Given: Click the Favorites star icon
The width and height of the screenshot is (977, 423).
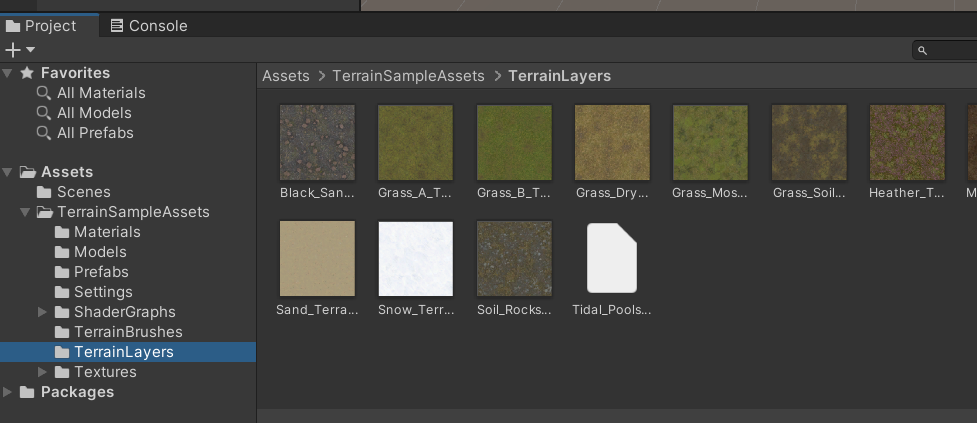Looking at the screenshot, I should (27, 73).
